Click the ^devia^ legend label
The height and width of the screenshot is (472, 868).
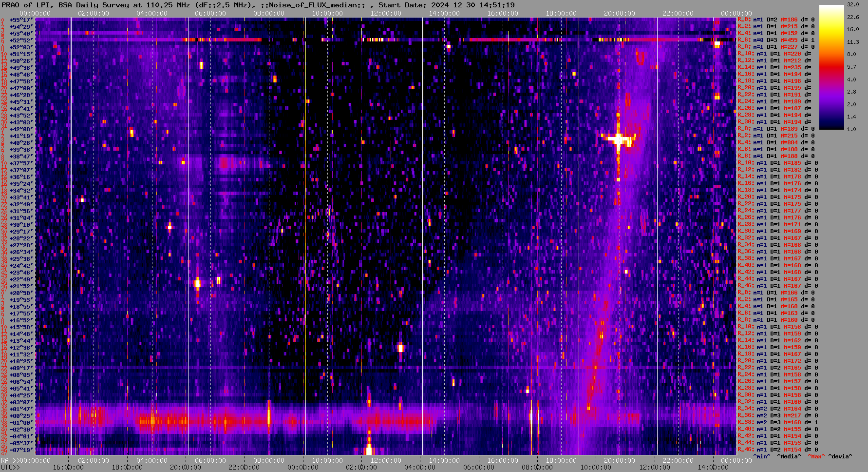tap(840, 456)
